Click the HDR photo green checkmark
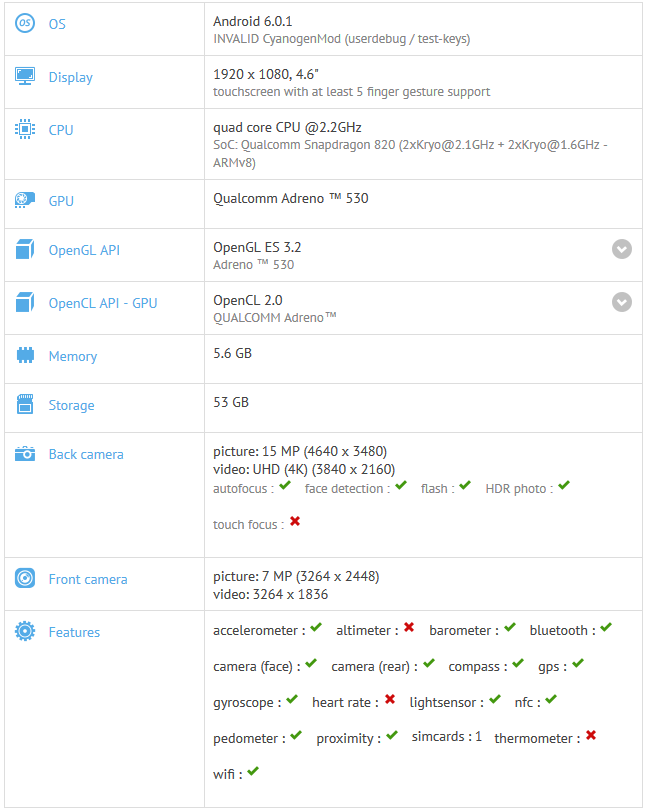Image resolution: width=648 pixels, height=810 pixels. [x=563, y=487]
